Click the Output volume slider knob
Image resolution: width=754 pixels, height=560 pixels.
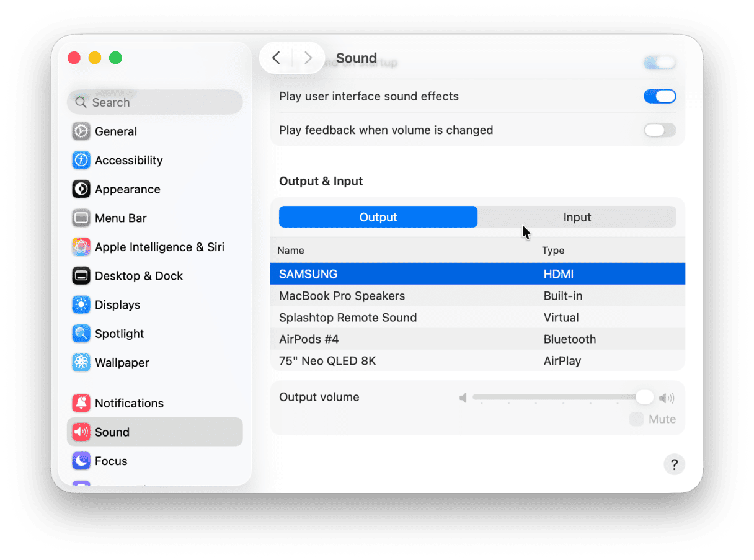pos(644,398)
